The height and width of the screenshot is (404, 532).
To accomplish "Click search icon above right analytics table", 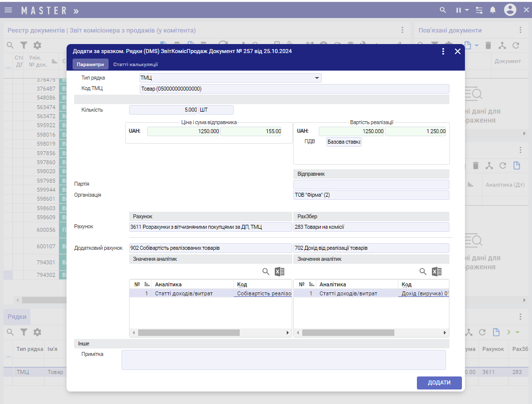I will click(x=423, y=272).
